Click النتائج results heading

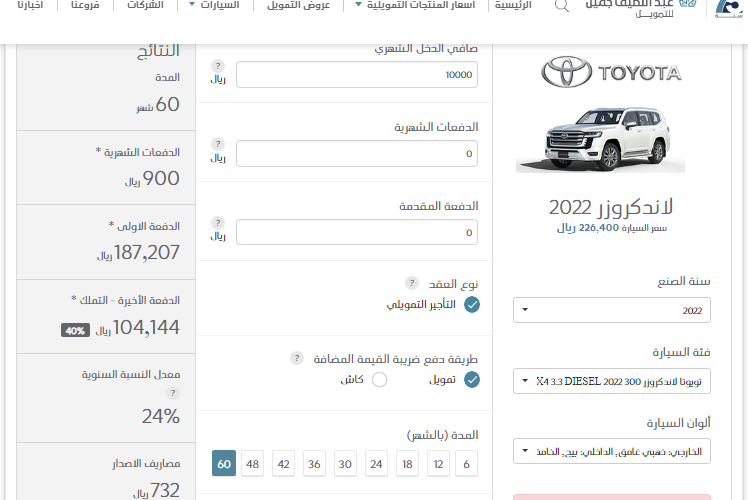pos(158,51)
